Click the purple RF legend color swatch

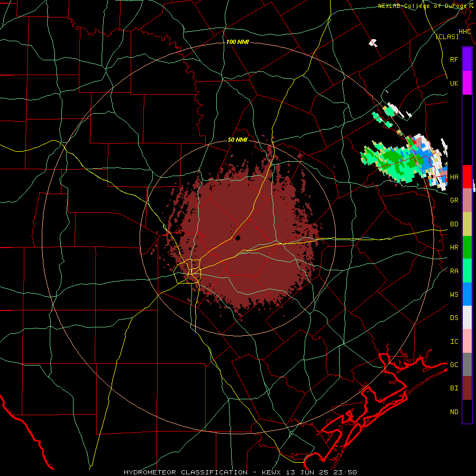coord(467,59)
